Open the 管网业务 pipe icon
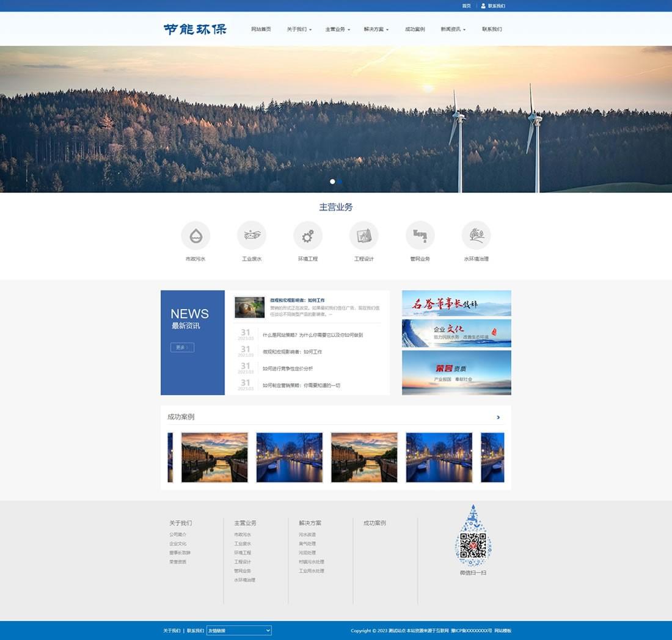Viewport: 672px width, 640px height. click(420, 236)
